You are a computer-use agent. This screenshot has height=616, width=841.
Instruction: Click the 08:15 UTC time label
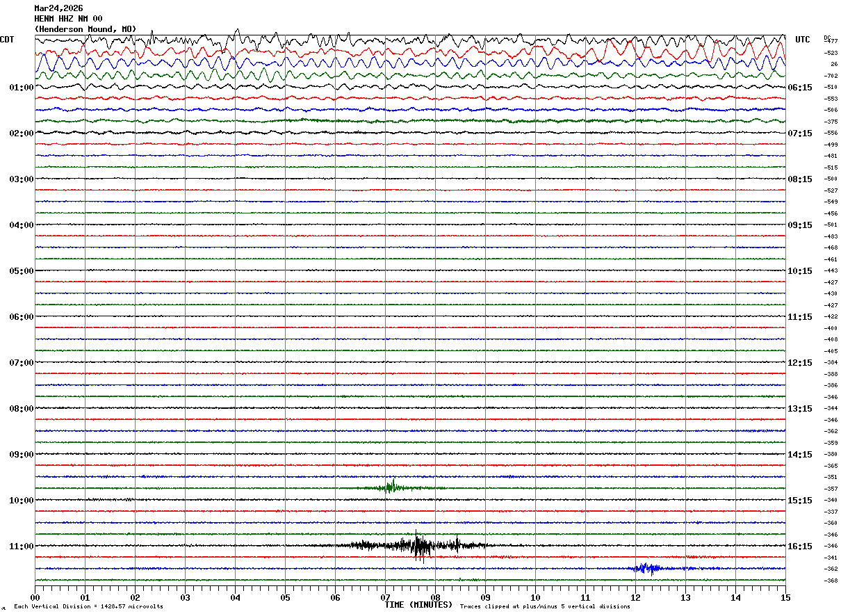(x=800, y=179)
